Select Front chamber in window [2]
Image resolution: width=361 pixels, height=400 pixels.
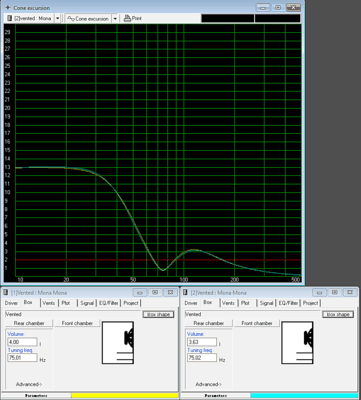(x=257, y=323)
